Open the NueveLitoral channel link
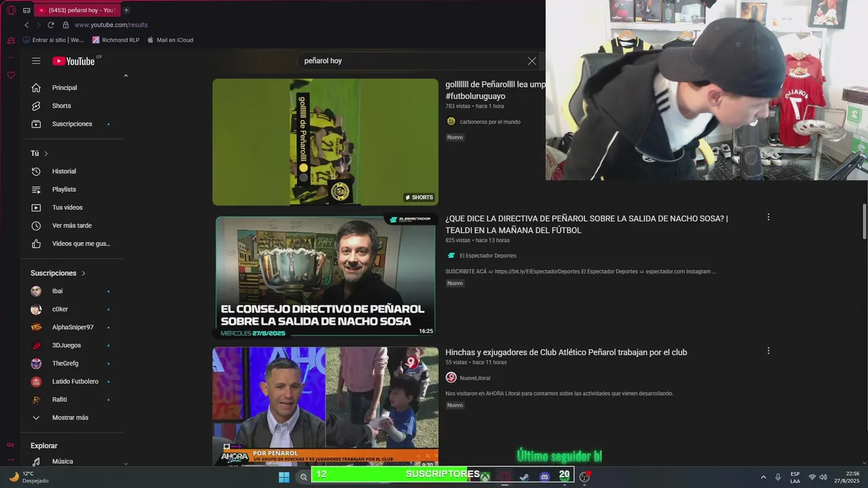This screenshot has height=488, width=868. coord(475,378)
